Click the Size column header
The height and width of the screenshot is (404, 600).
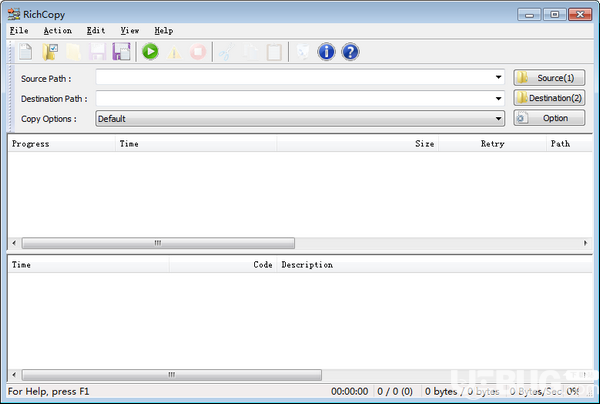pyautogui.click(x=357, y=144)
